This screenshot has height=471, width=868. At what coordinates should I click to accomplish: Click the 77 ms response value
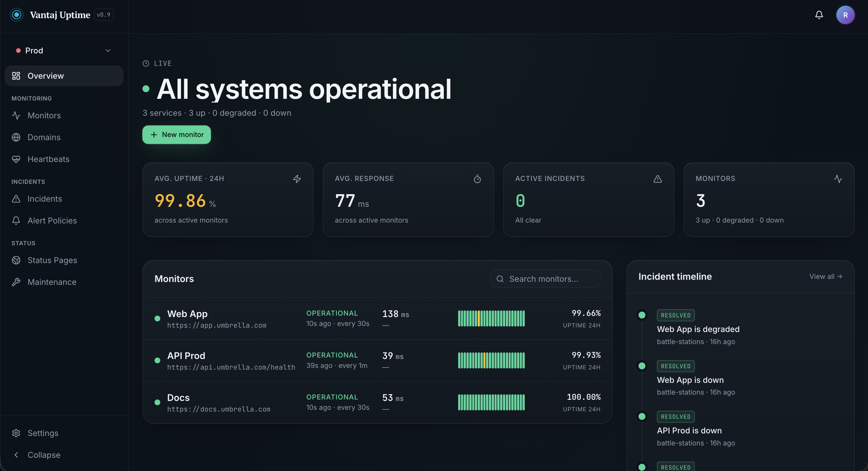coord(352,201)
